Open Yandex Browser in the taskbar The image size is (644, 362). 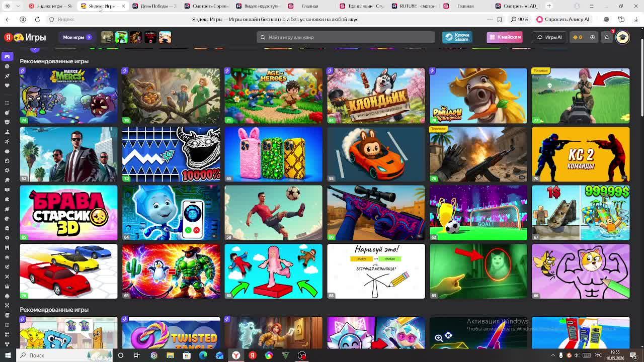coord(236,355)
